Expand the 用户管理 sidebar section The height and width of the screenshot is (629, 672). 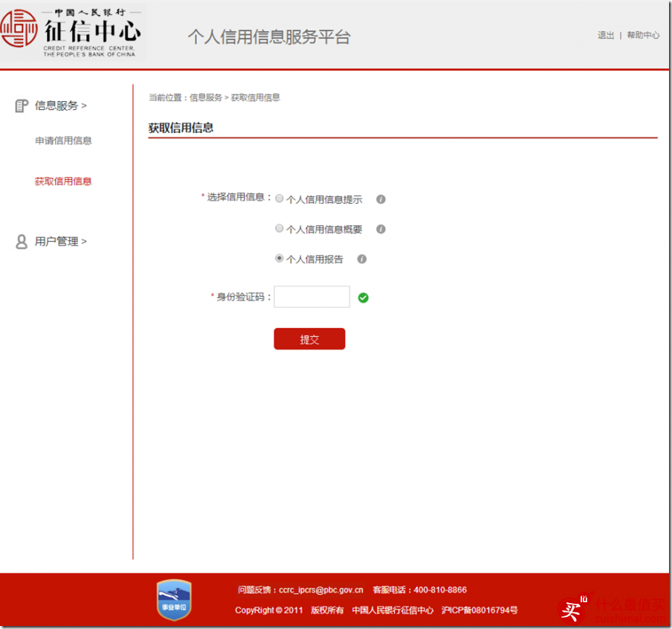pyautogui.click(x=60, y=242)
